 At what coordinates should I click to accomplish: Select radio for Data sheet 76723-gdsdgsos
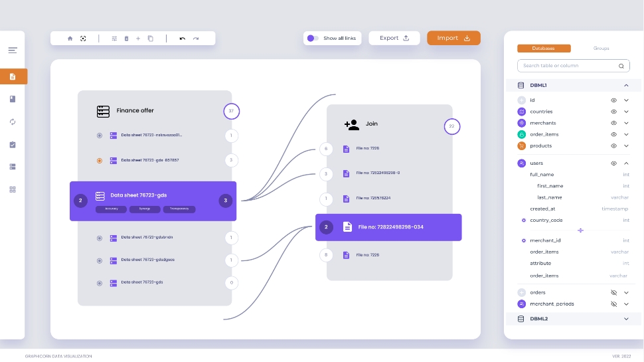click(100, 261)
